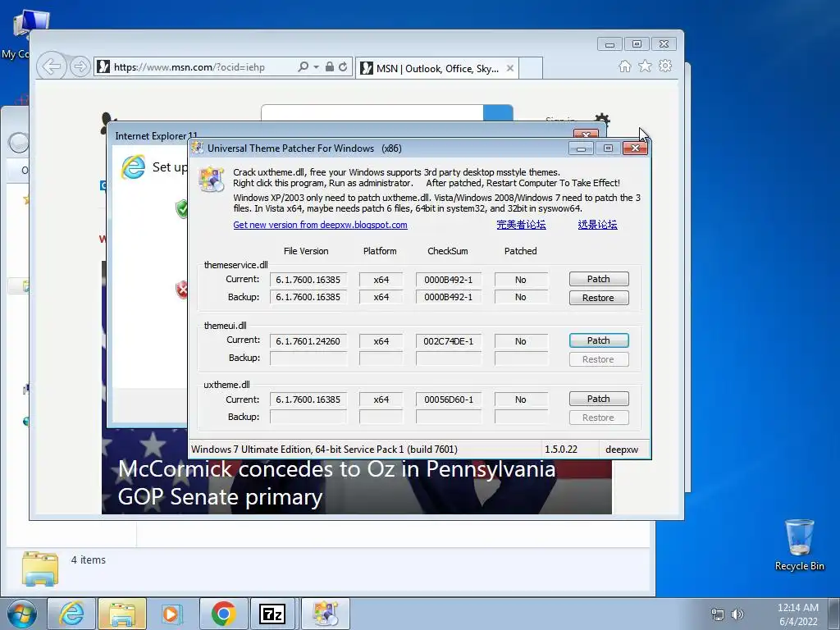Open the deepxw.blogspot.com new version link
840x630 pixels.
click(320, 225)
